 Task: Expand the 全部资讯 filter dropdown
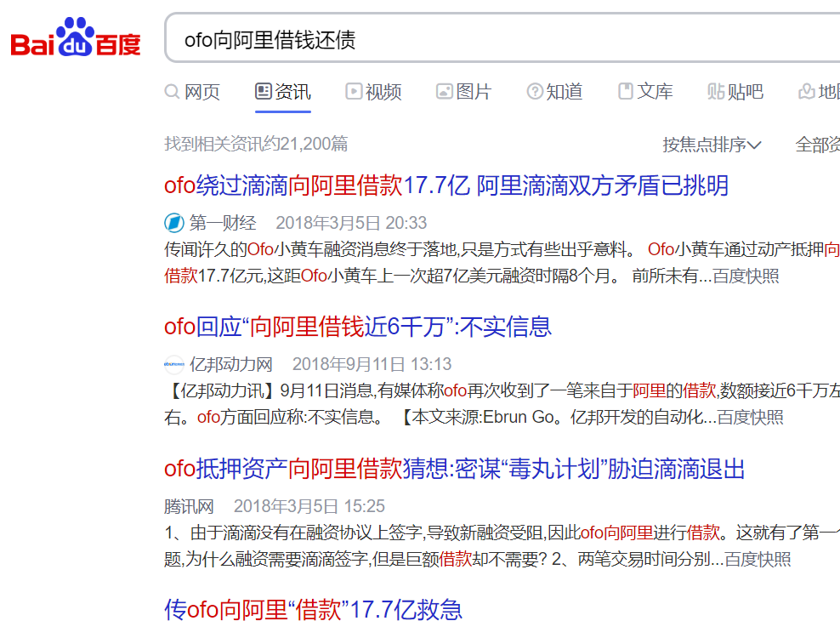(x=817, y=145)
